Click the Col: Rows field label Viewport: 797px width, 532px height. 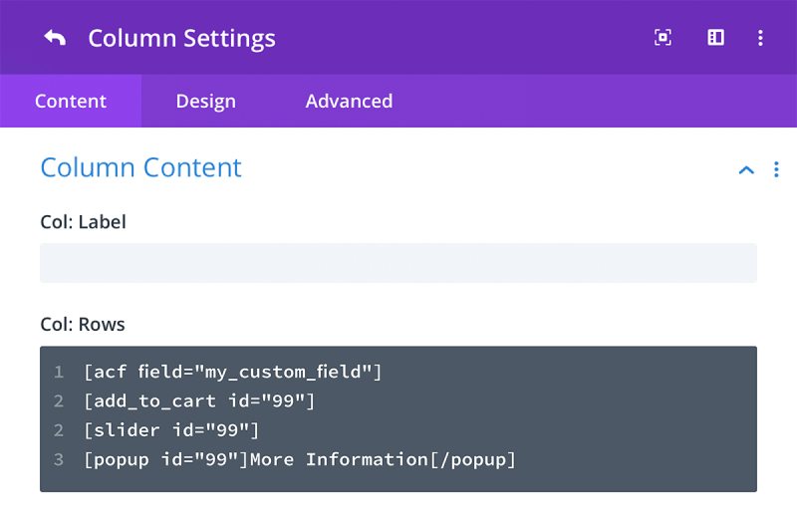point(83,325)
